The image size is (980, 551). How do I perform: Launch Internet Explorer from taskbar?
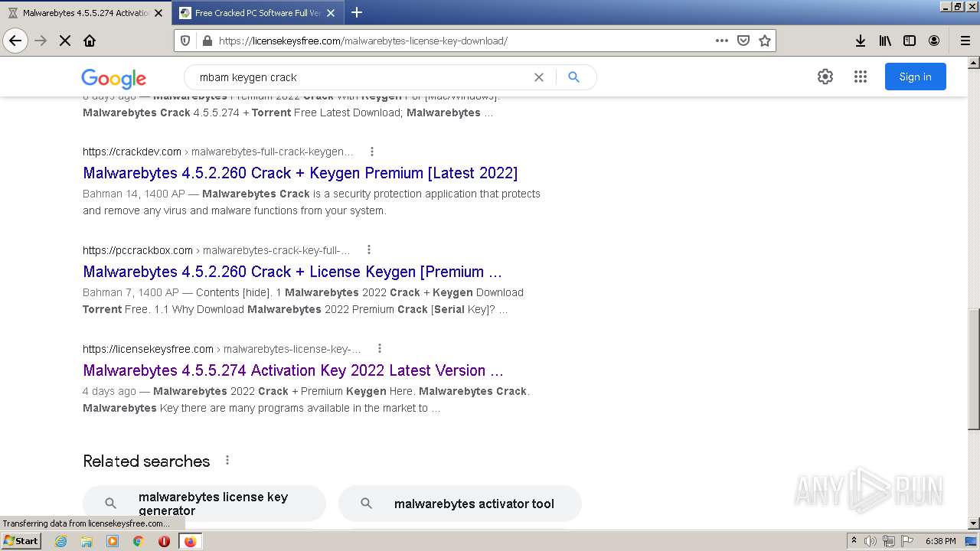(x=61, y=541)
